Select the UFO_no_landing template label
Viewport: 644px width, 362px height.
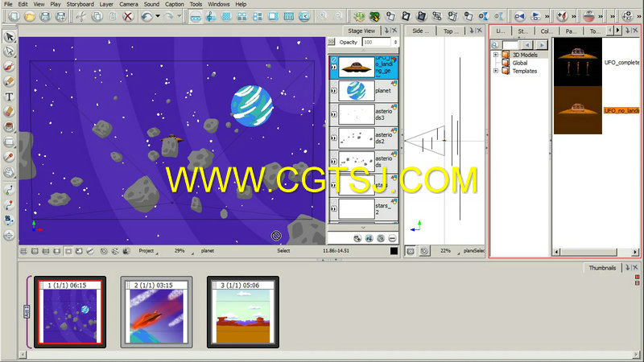coord(621,111)
